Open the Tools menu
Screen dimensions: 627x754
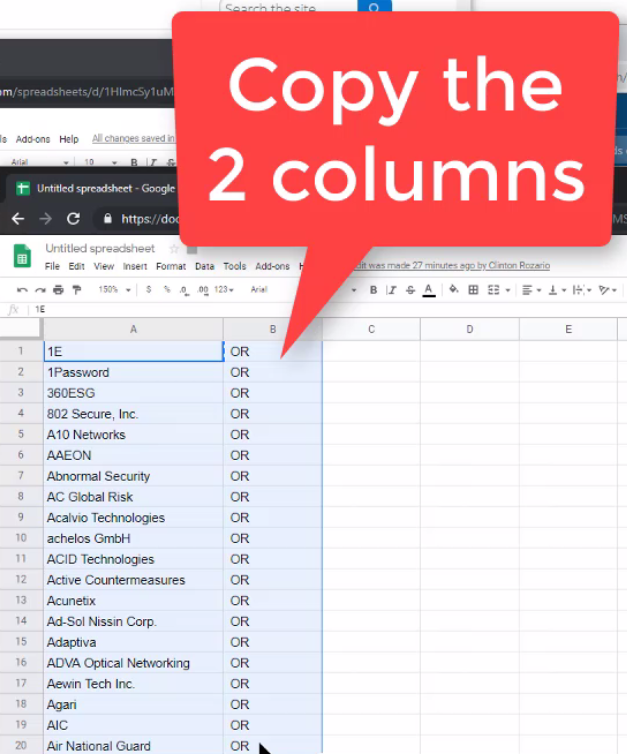235,266
